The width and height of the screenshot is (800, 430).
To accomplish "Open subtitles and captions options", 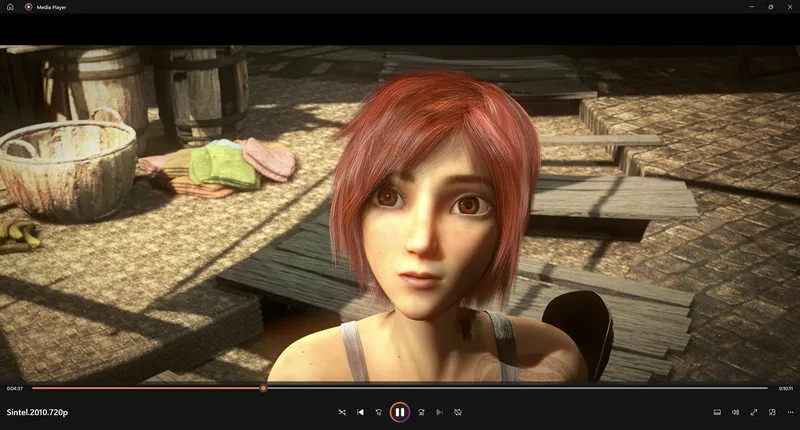I will pyautogui.click(x=717, y=412).
